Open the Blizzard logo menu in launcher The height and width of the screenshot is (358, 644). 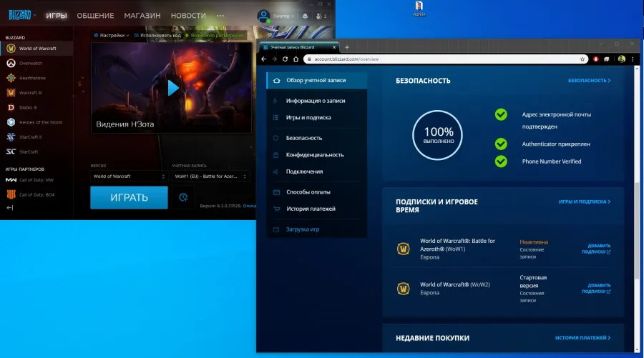(x=21, y=15)
